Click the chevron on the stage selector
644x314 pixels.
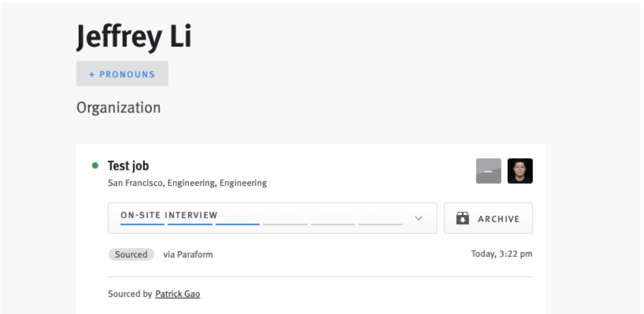click(x=418, y=218)
